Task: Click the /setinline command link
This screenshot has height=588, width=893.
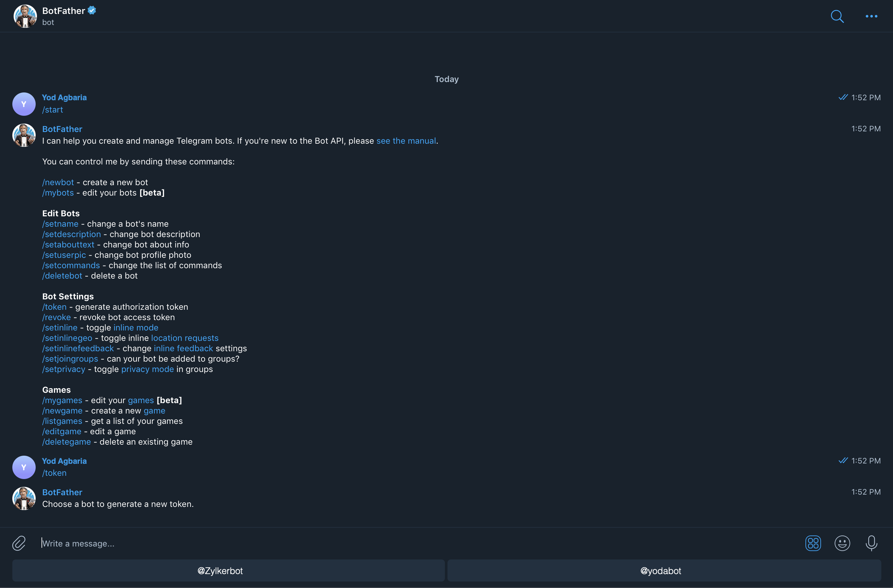Action: 60,328
